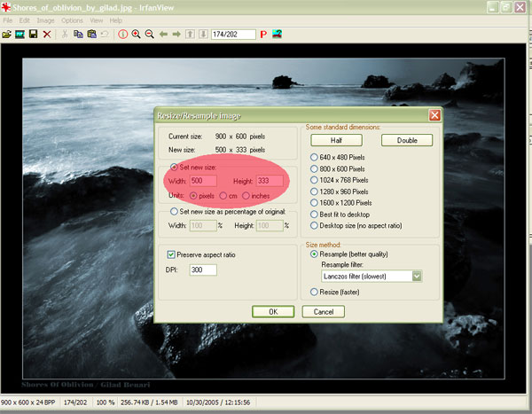Toggle Preserve aspect ratio checkbox
This screenshot has width=532, height=414.
coord(171,254)
